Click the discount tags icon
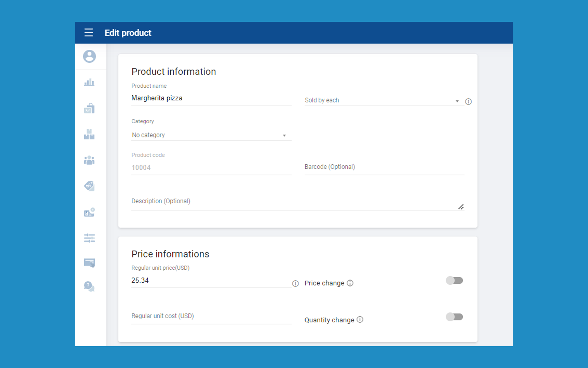The width and height of the screenshot is (588, 368). click(89, 186)
